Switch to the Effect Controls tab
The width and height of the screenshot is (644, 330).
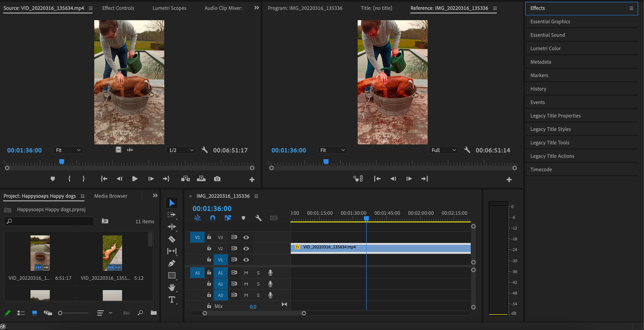point(118,8)
